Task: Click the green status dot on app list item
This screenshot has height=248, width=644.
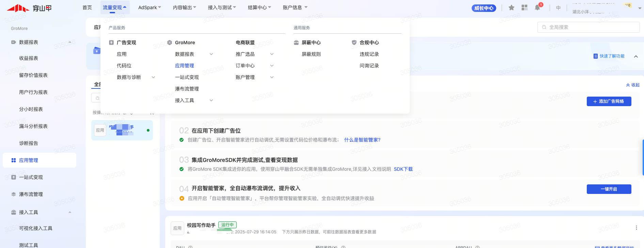Action: 148,130
